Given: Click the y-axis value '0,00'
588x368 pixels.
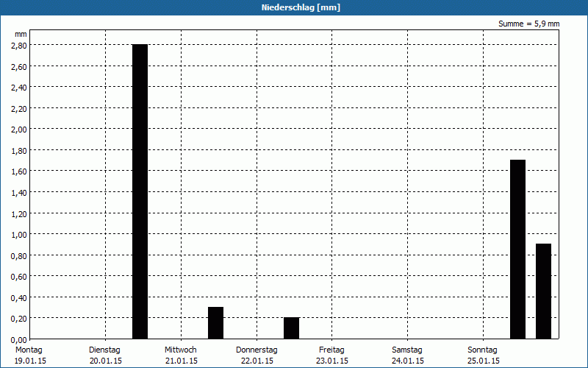Looking at the screenshot, I should (21, 340).
